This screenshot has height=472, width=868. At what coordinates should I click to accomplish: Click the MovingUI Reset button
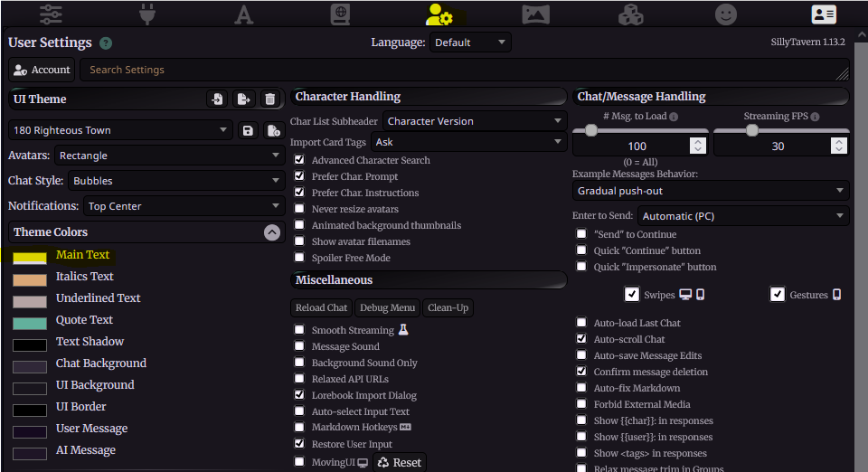[x=400, y=463]
